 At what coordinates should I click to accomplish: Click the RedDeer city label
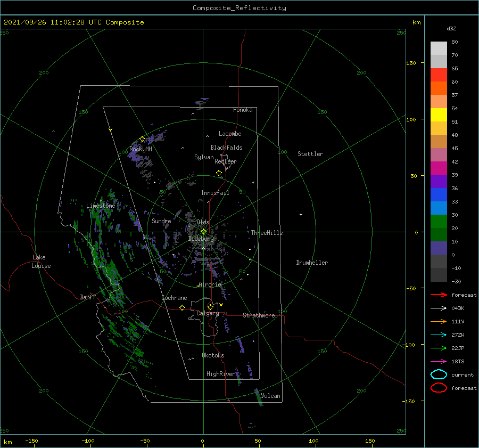pyautogui.click(x=226, y=161)
